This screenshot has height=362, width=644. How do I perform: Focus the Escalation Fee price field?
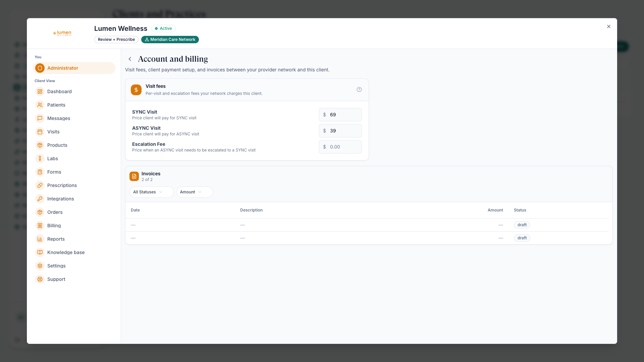tap(340, 147)
